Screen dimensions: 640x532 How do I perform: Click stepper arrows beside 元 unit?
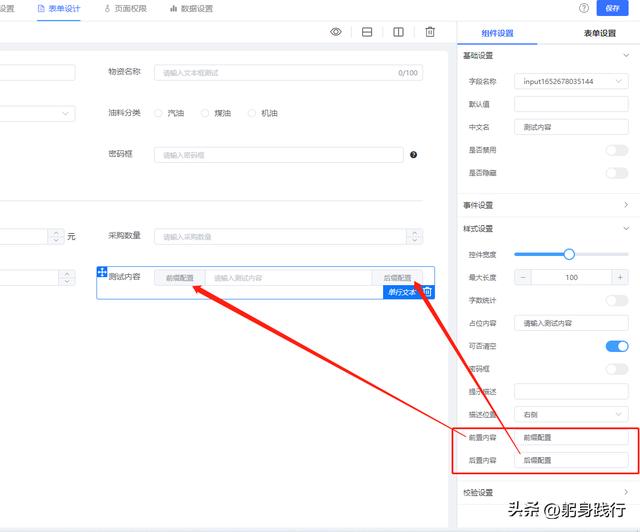click(56, 236)
